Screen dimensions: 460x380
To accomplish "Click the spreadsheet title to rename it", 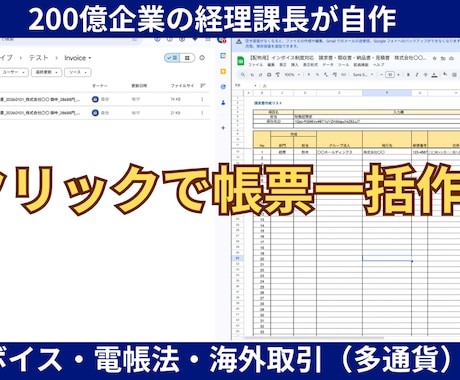I will click(337, 58).
